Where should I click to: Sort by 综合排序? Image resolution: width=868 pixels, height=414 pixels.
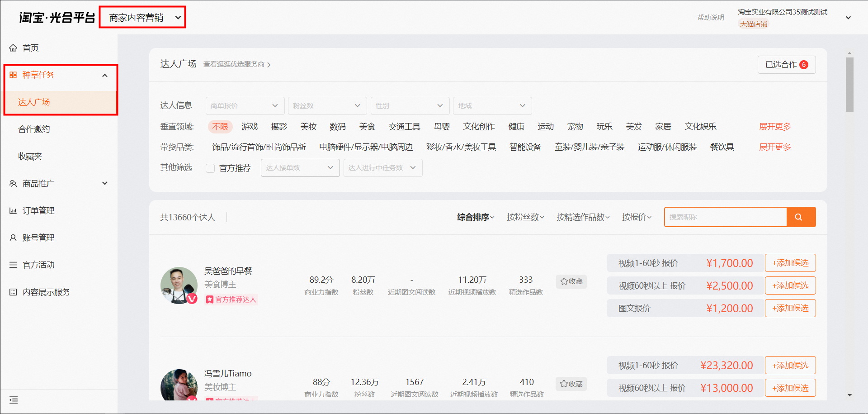point(476,218)
